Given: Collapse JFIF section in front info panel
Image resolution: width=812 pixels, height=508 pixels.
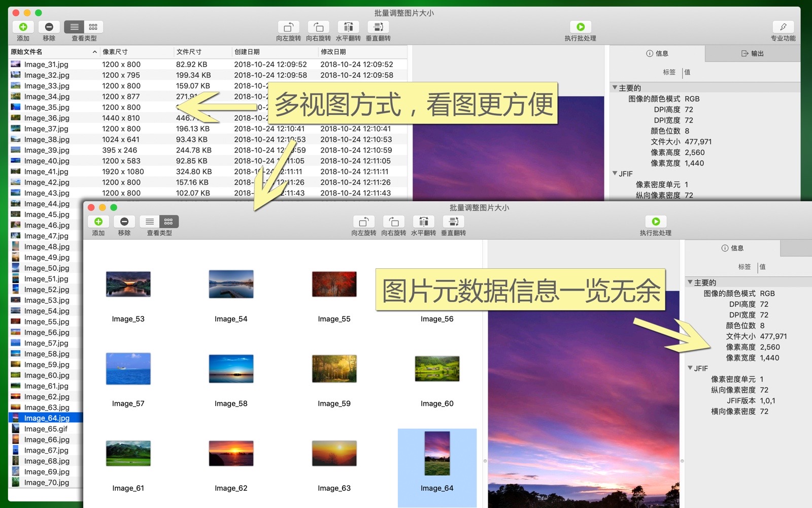Looking at the screenshot, I should (x=690, y=368).
